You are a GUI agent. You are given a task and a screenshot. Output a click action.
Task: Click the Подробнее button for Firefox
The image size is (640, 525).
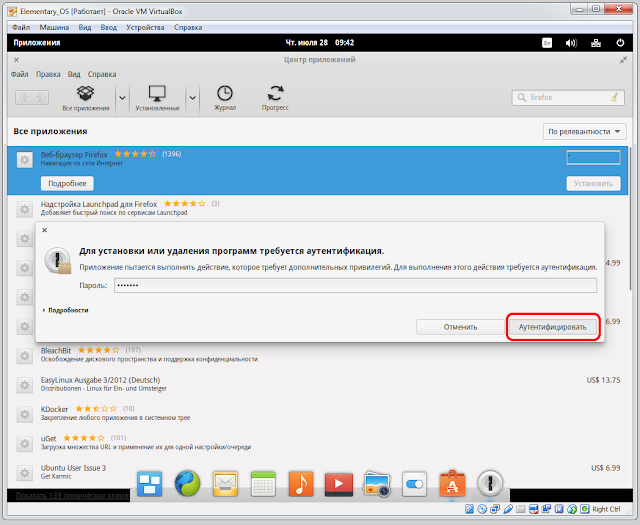click(x=67, y=183)
